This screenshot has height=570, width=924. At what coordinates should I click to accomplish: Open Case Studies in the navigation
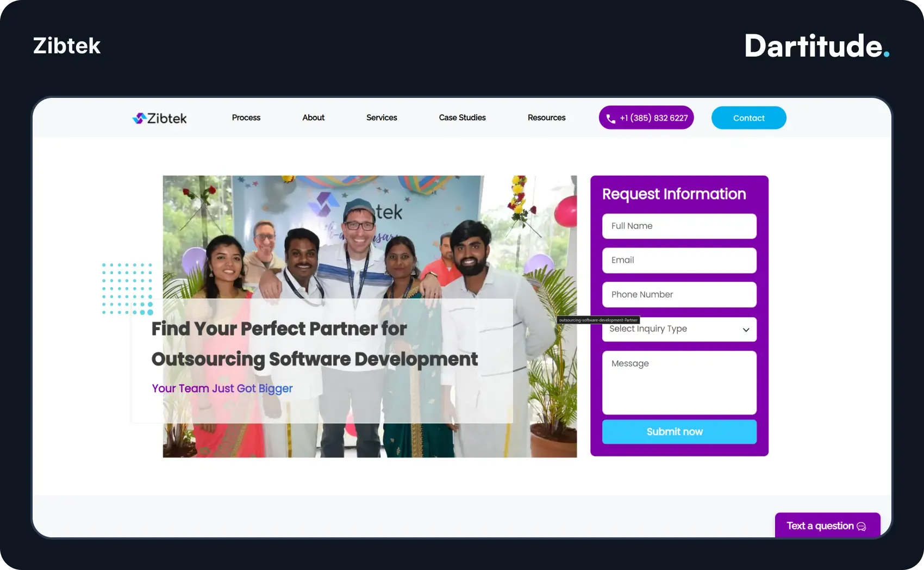(x=463, y=117)
